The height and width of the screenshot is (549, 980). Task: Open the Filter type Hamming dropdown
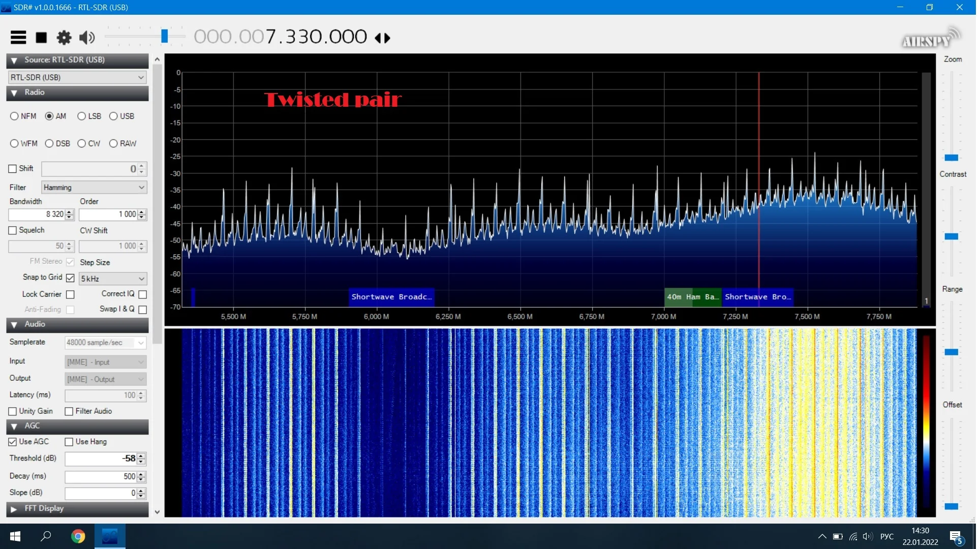95,188
